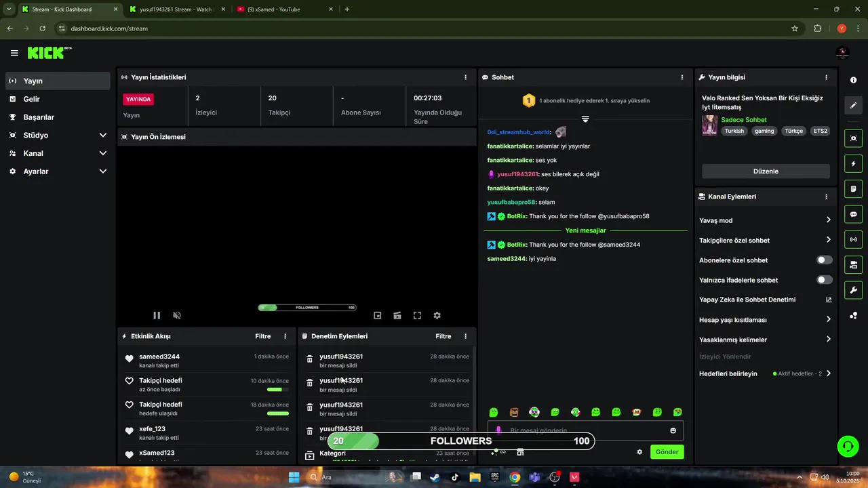The image size is (868, 488).
Task: Open Yavaş mod settings
Action: [765, 220]
